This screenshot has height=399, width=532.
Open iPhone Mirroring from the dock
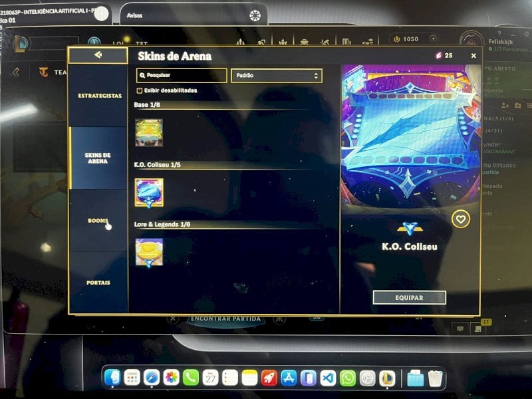coord(309,378)
